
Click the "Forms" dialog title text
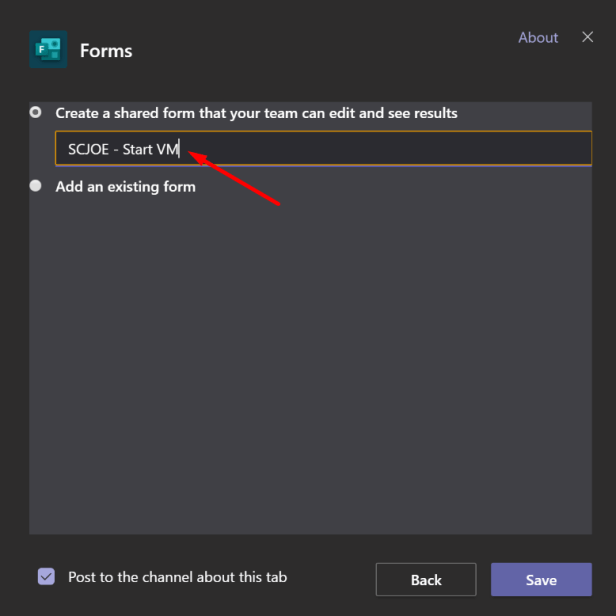click(106, 50)
